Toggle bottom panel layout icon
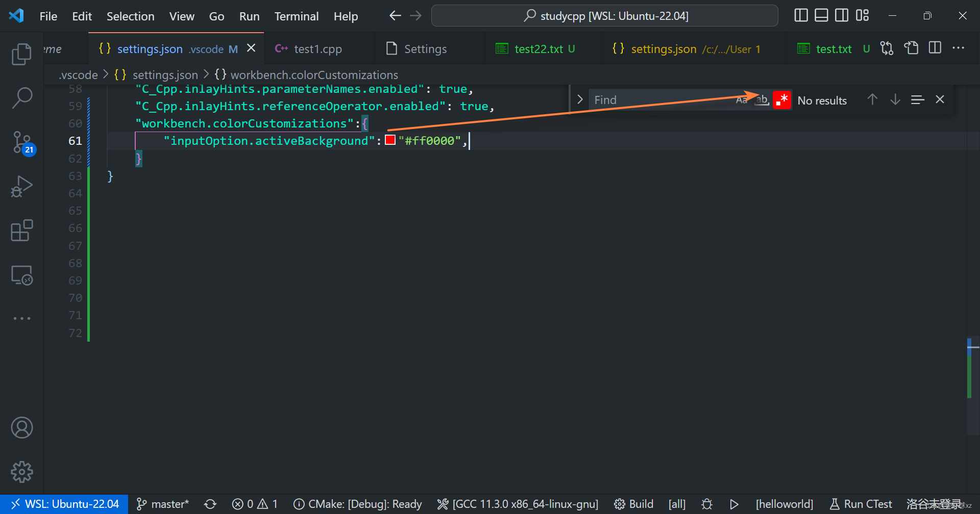The width and height of the screenshot is (980, 514). coord(821,15)
